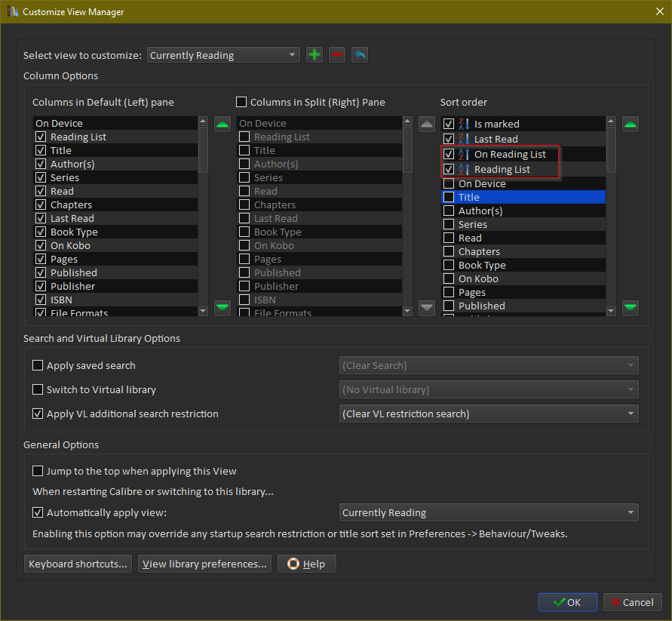Move split pane column up with grey arrow

coord(426,125)
